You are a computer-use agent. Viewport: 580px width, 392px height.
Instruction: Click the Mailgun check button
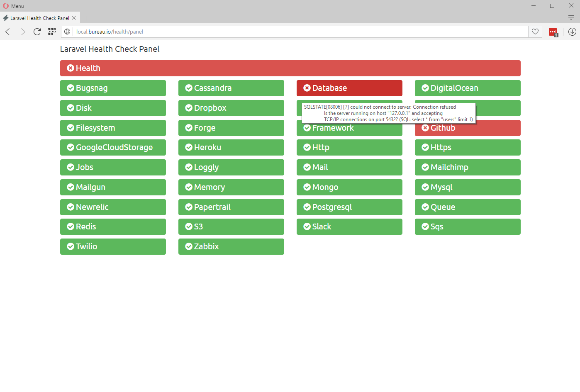pyautogui.click(x=113, y=187)
